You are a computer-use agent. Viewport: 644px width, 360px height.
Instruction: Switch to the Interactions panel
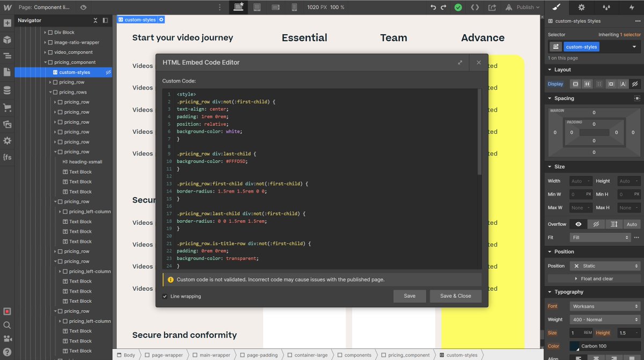633,8
